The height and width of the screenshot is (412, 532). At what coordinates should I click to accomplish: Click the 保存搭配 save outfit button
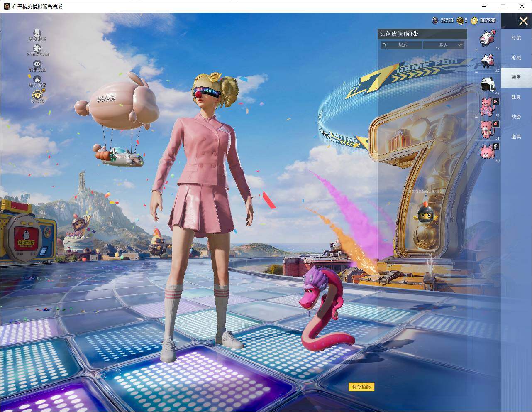click(x=361, y=387)
